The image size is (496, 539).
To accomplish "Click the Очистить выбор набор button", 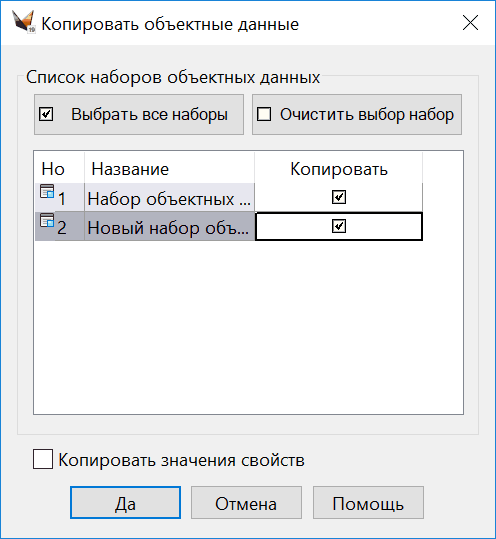I will pos(357,114).
